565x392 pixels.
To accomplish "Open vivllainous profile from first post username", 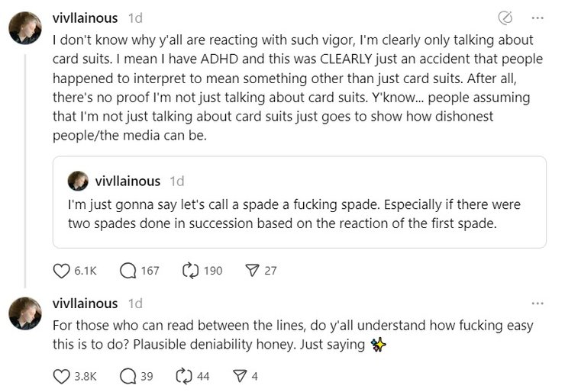I will [x=86, y=18].
